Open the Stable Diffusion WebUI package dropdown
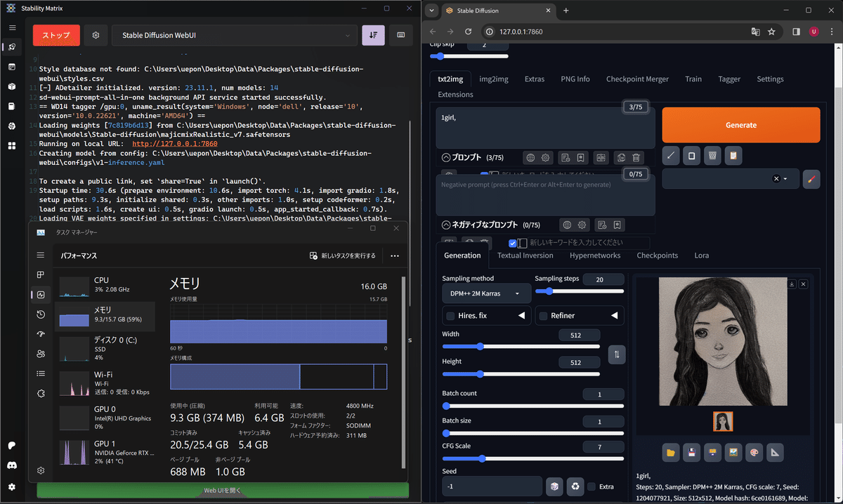This screenshot has width=843, height=504. pos(235,35)
